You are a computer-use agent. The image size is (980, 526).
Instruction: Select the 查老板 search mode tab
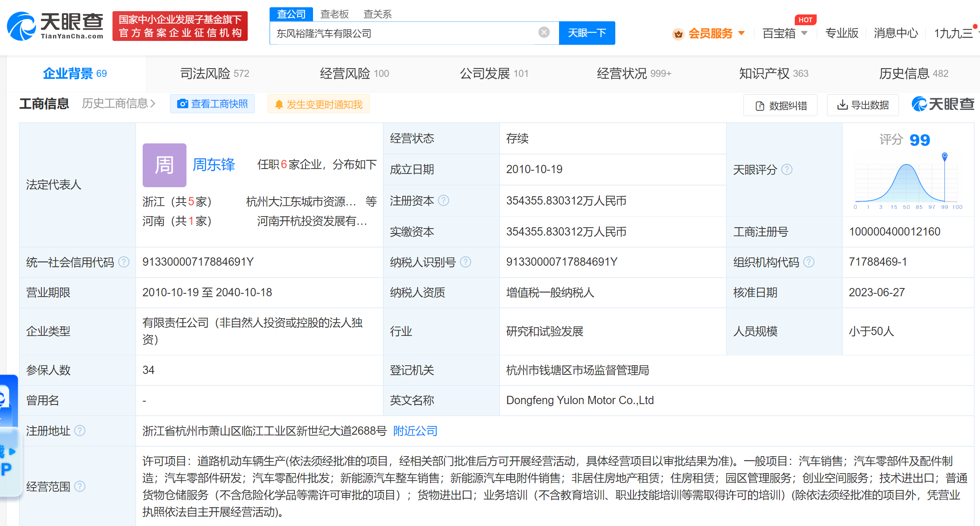point(334,14)
